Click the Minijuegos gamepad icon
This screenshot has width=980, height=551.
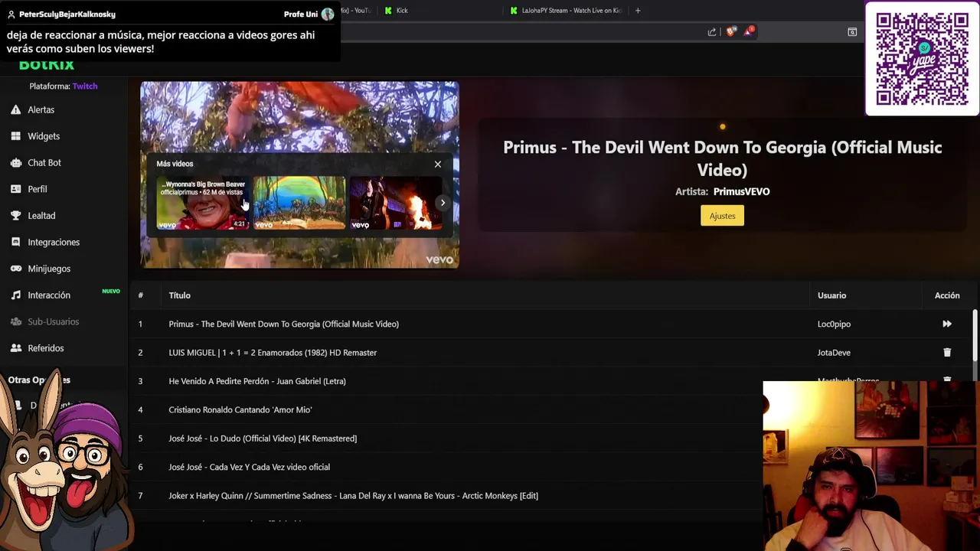(15, 269)
